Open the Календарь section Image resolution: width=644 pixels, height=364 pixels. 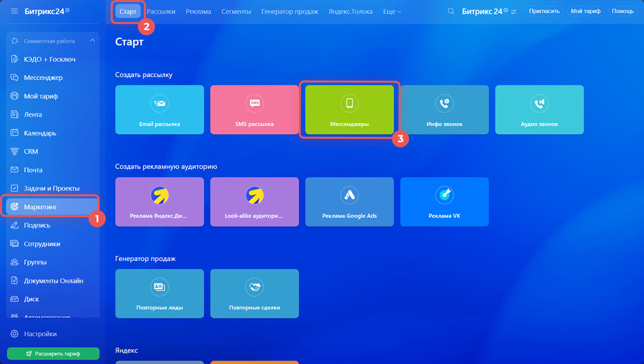(53, 133)
